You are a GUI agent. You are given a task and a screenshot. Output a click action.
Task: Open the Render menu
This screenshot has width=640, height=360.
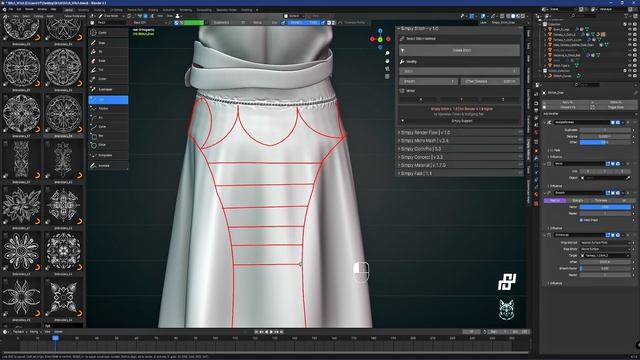click(x=29, y=9)
